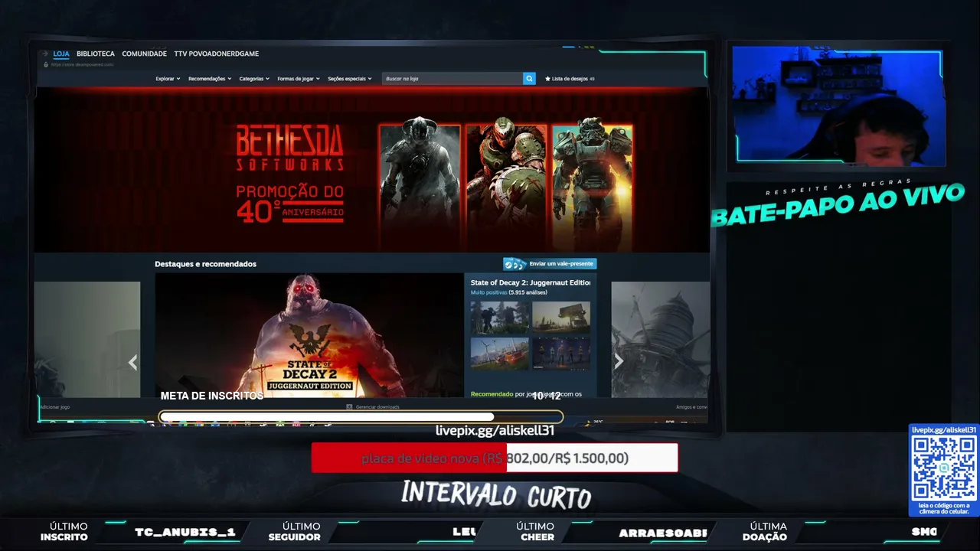Image resolution: width=980 pixels, height=551 pixels.
Task: Click the Skyrim Dragonborn banner artwork
Action: click(420, 184)
